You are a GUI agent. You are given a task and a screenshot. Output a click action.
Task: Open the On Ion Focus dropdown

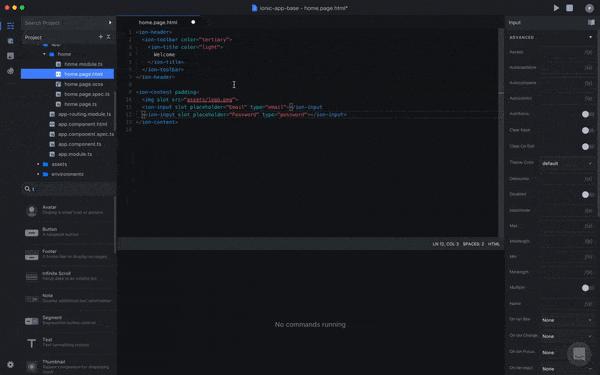pos(567,352)
